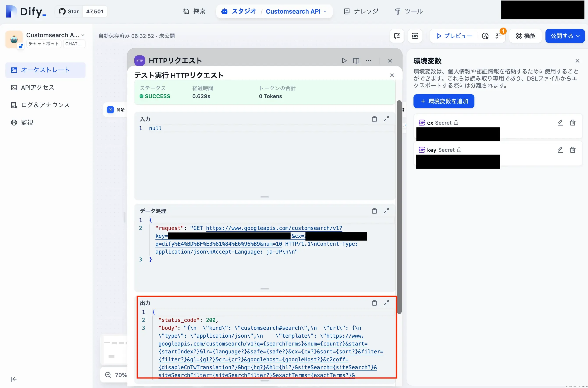The image size is (588, 388).
Task: Click the key variable ENV icon
Action: click(422, 150)
